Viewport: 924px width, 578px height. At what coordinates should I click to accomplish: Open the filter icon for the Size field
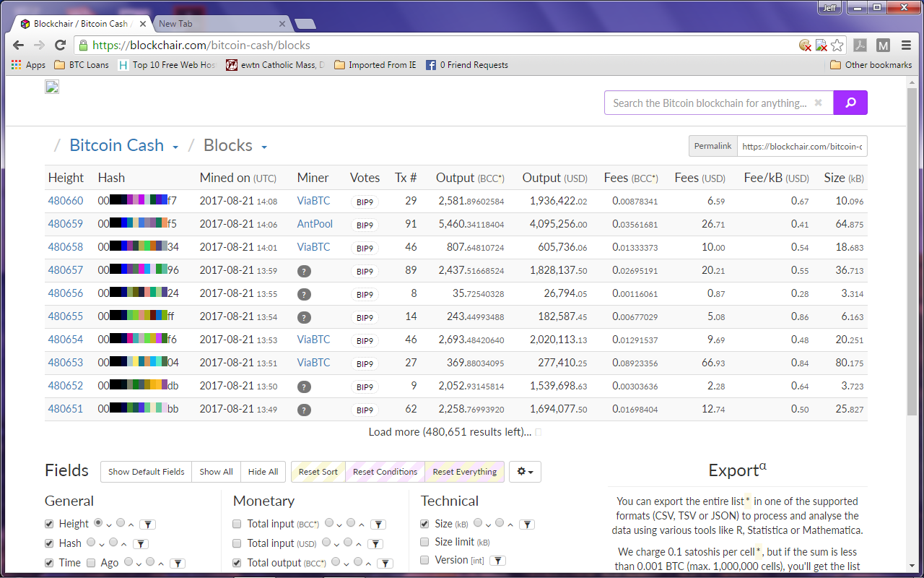[527, 525]
